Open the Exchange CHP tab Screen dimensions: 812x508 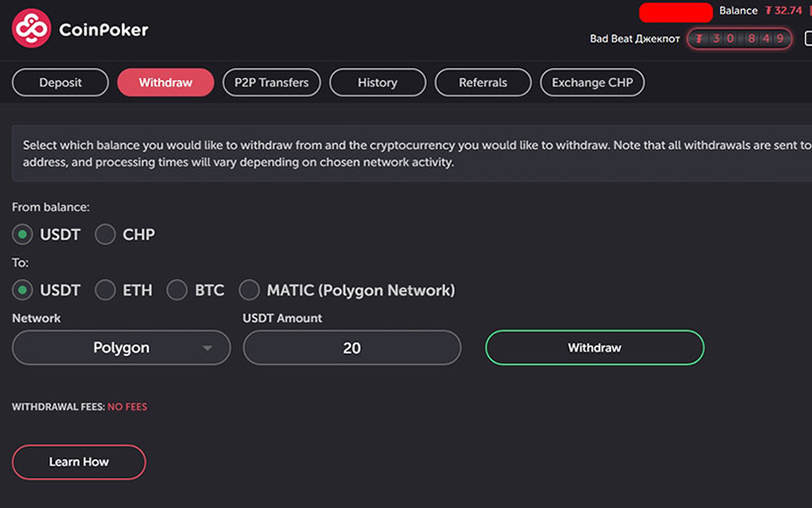tap(592, 83)
